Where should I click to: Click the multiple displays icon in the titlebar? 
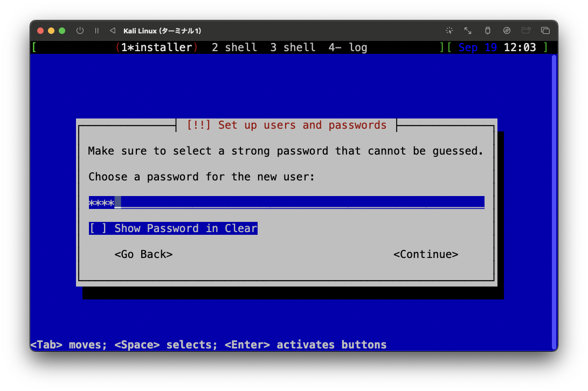tap(545, 31)
